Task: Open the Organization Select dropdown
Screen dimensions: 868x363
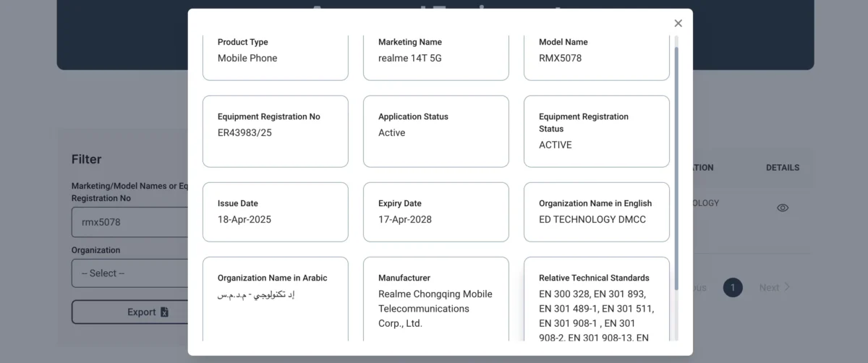Action: tap(129, 273)
